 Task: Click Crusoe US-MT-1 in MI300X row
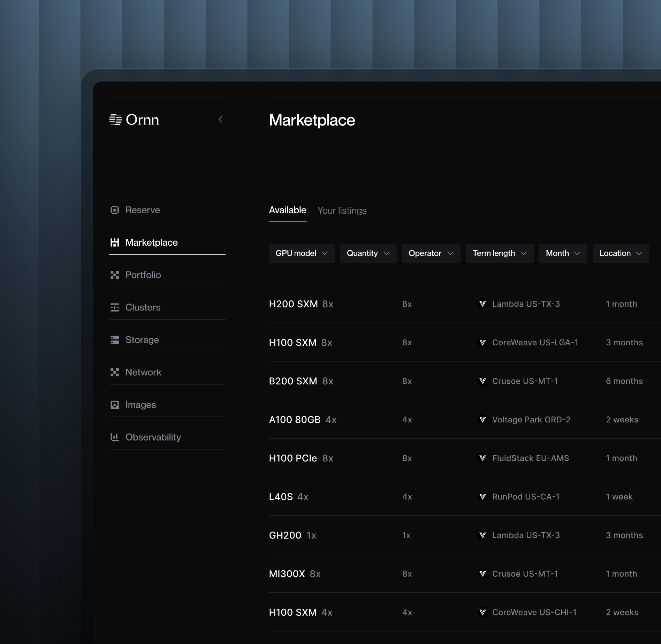point(525,574)
